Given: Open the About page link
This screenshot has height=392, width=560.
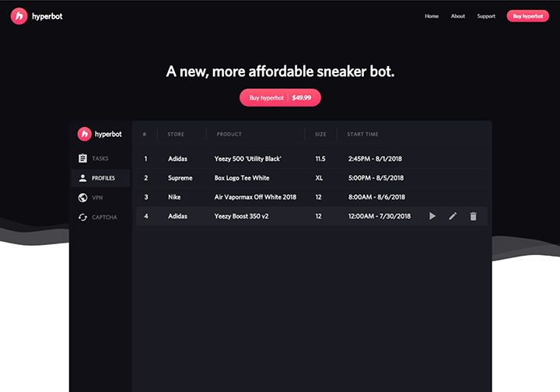Looking at the screenshot, I should point(458,16).
